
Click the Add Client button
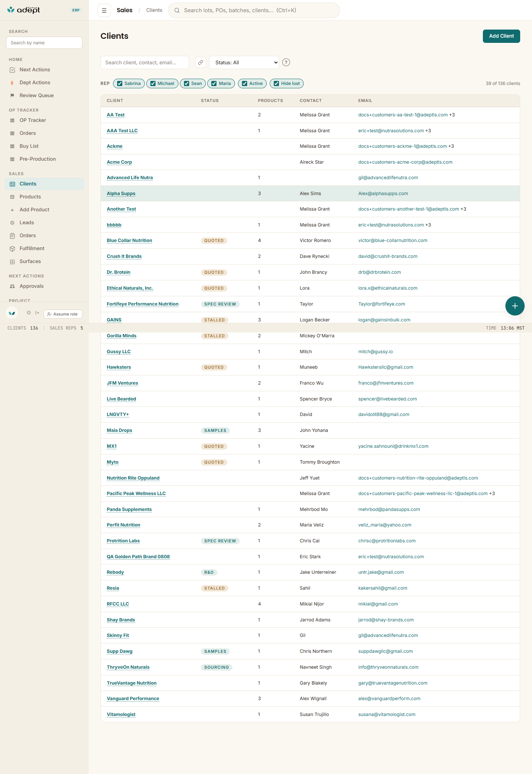(x=501, y=36)
